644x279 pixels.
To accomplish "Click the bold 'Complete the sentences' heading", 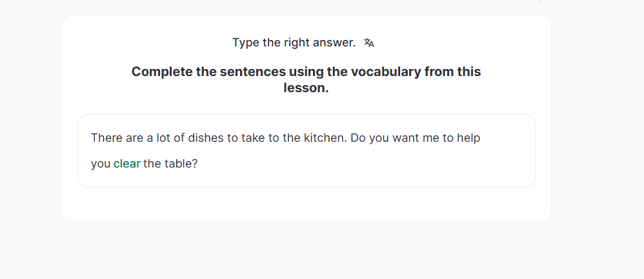I will [x=306, y=72].
